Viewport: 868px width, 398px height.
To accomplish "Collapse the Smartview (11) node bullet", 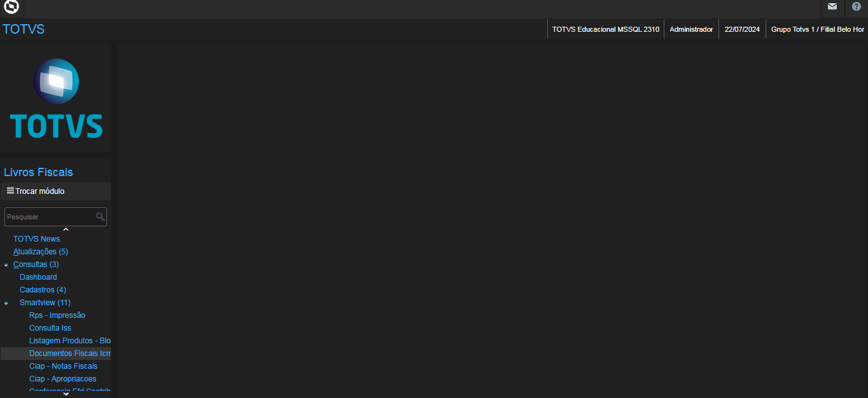I will [6, 303].
